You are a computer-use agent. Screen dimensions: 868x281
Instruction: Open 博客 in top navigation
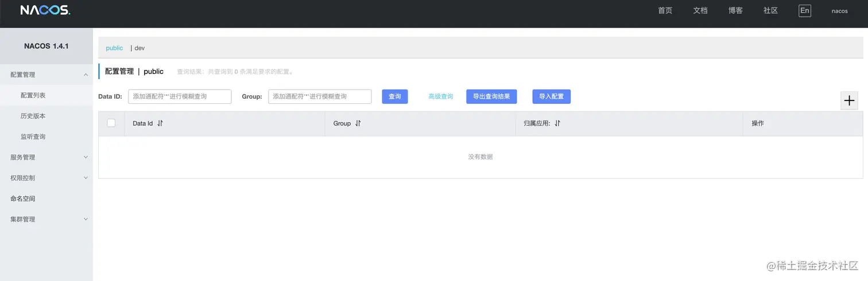(735, 10)
